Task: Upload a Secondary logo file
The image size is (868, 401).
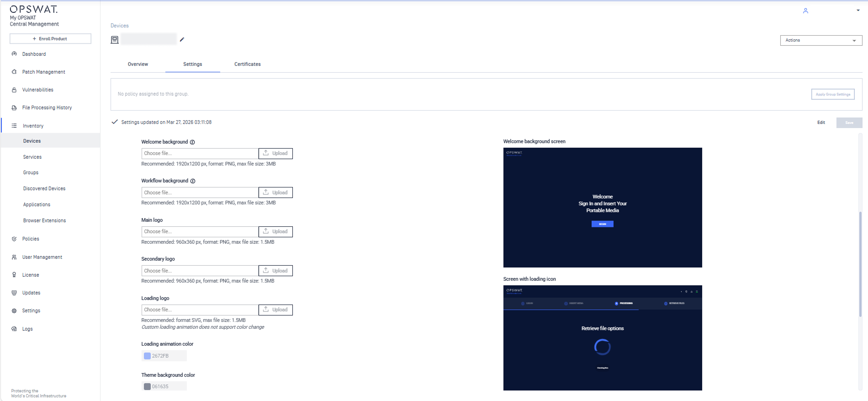Action: click(x=275, y=271)
